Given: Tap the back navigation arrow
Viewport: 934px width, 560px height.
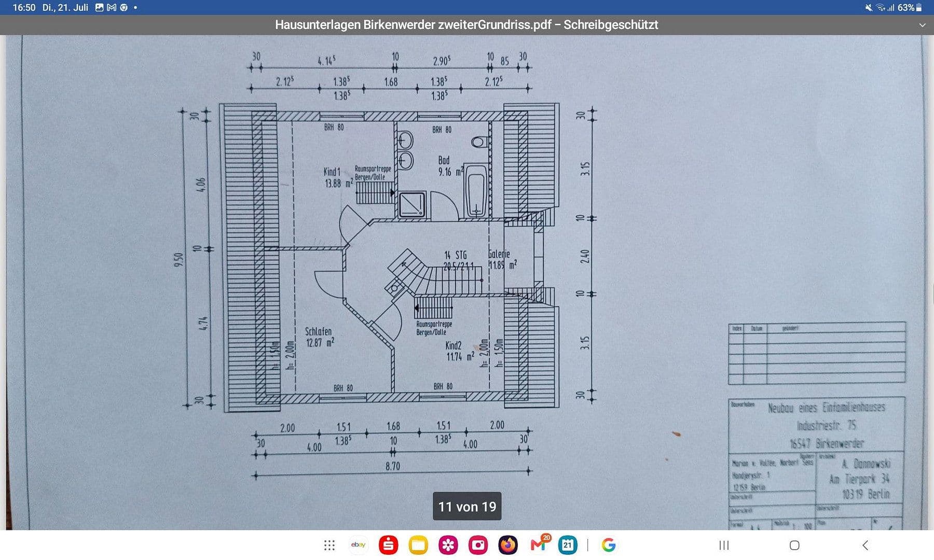Looking at the screenshot, I should 865,545.
